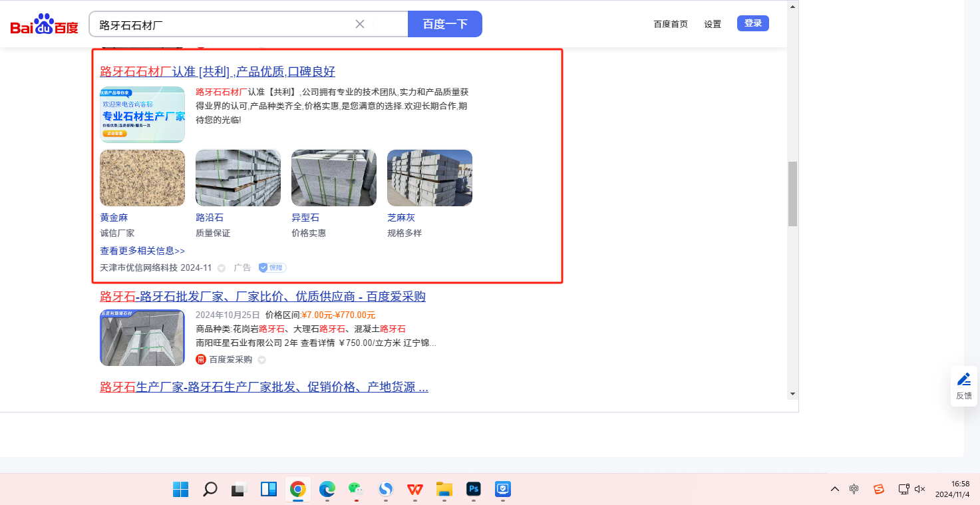The image size is (980, 505).
Task: Click the Sogou input tray icon
Action: [879, 489]
